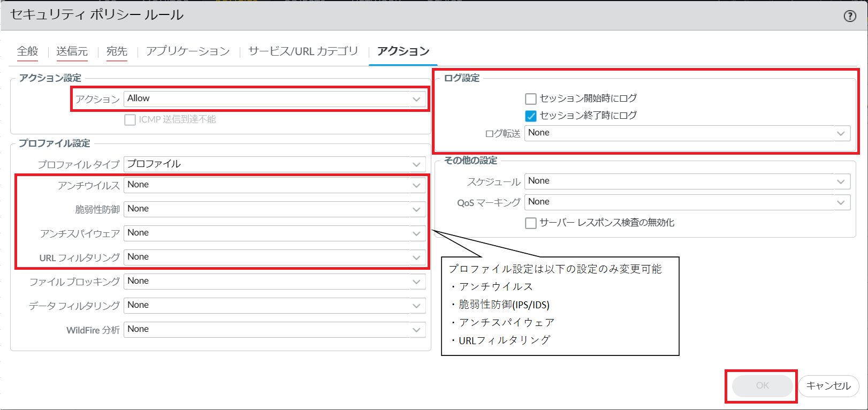The width and height of the screenshot is (868, 410).
Task: Open the QoS マーキング dropdown
Action: (687, 202)
